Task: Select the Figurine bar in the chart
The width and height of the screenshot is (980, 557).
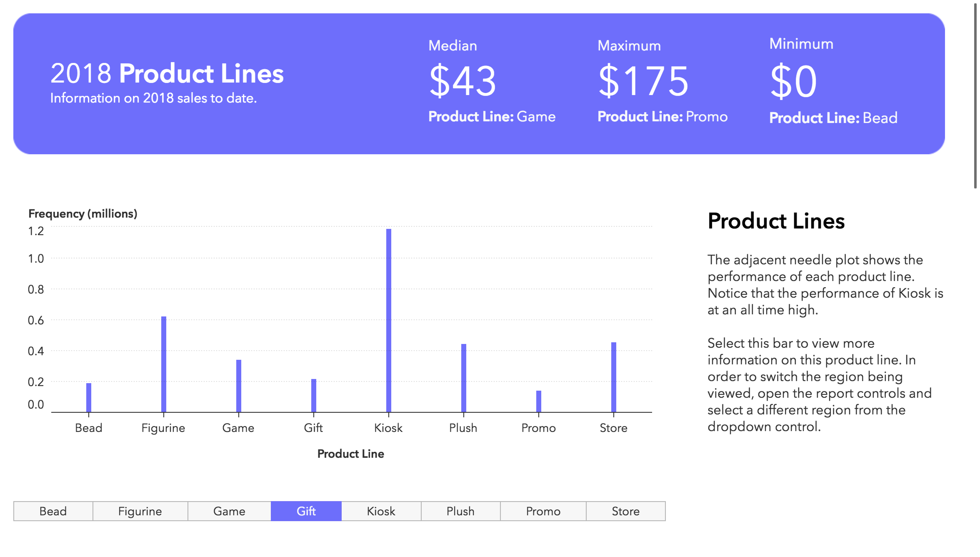Action: click(164, 363)
